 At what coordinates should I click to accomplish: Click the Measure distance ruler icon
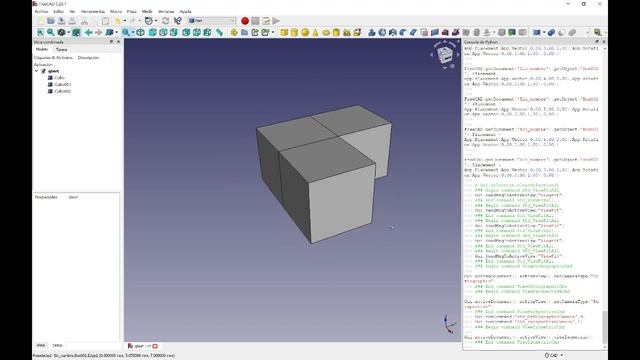coord(219,32)
